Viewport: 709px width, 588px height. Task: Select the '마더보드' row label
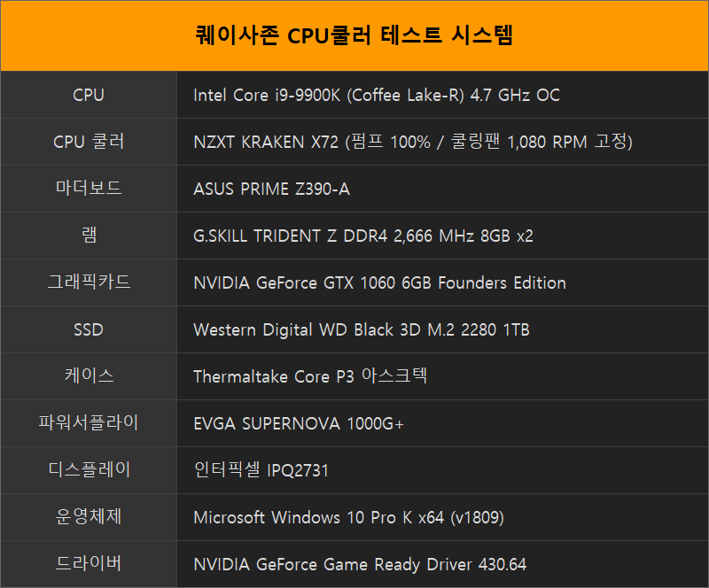point(89,189)
